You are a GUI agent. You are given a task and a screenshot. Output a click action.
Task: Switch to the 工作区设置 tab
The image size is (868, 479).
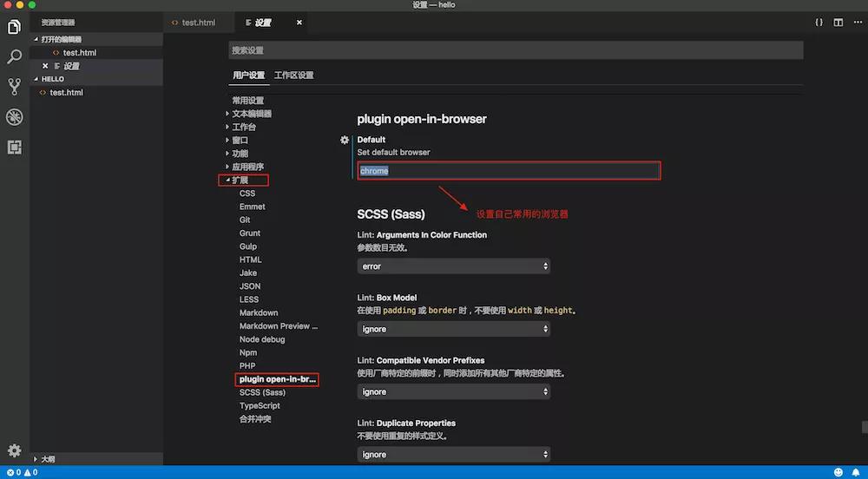293,75
